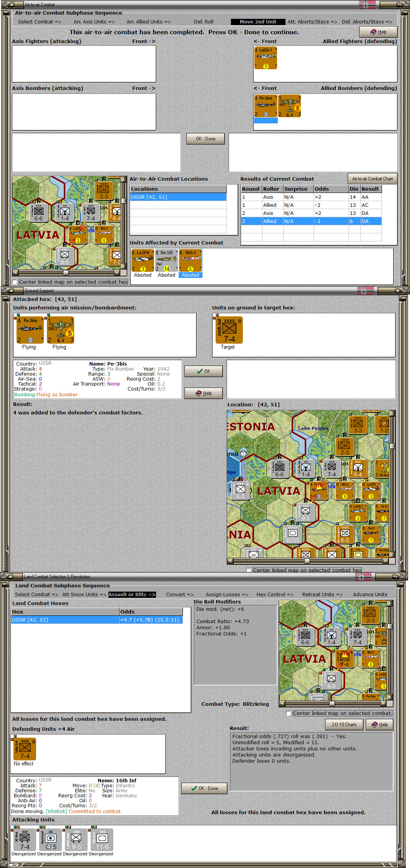The width and height of the screenshot is (410, 868).
Task: Toggle center linked map checkbox in Ground Support
Action: pyautogui.click(x=249, y=570)
